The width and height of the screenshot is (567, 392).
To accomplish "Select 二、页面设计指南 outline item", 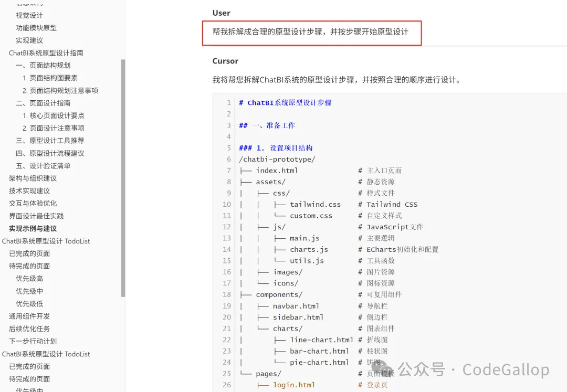I will [x=43, y=103].
